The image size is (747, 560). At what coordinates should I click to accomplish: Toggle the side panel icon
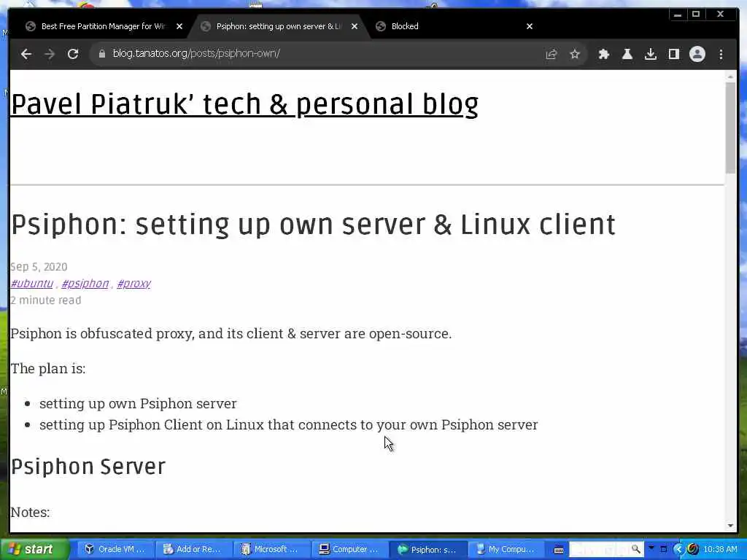pos(674,54)
